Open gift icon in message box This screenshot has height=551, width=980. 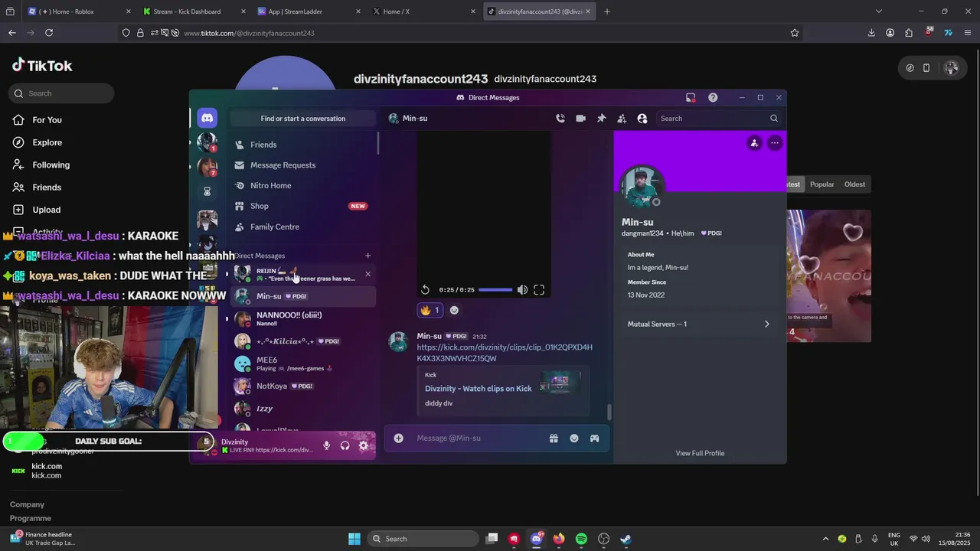coord(554,438)
